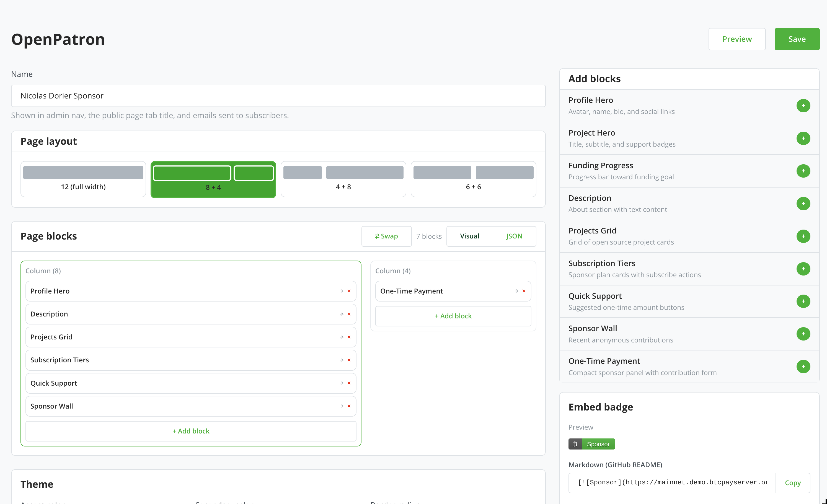Screen dimensions: 827x504
Task: Open settings gear for Quick Support block
Action: (x=342, y=383)
